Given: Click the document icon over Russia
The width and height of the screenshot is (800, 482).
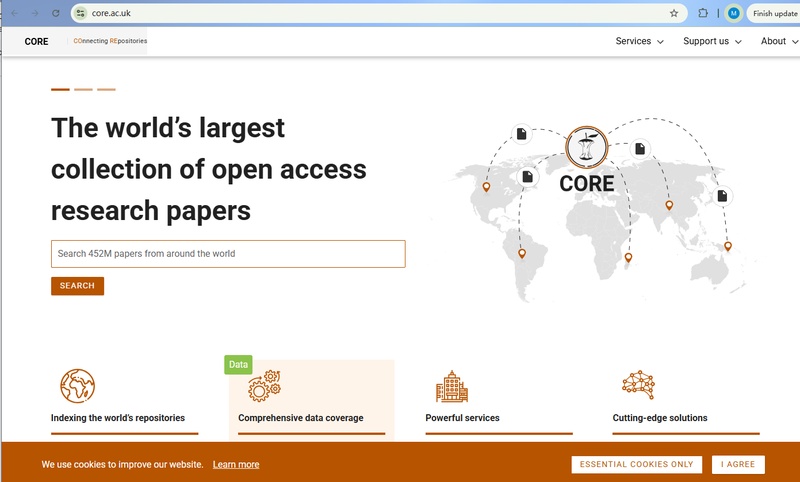Looking at the screenshot, I should (x=640, y=148).
